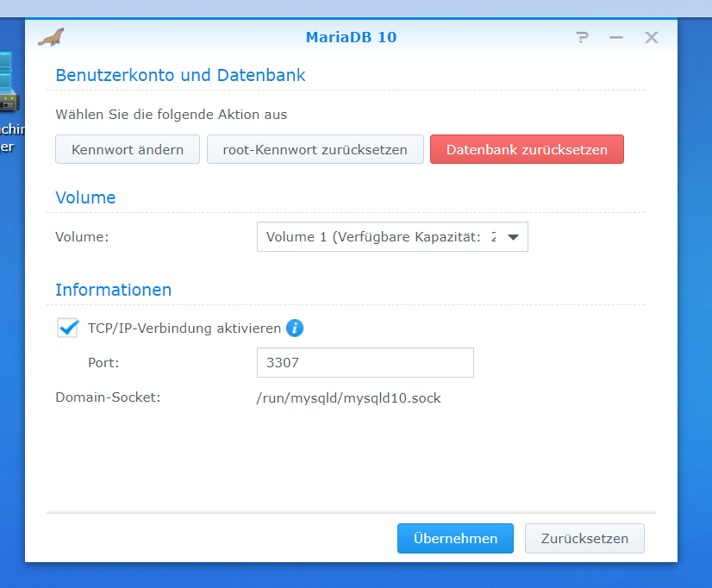Minimize the MariaDB 10 window
This screenshot has width=712, height=588.
616,37
